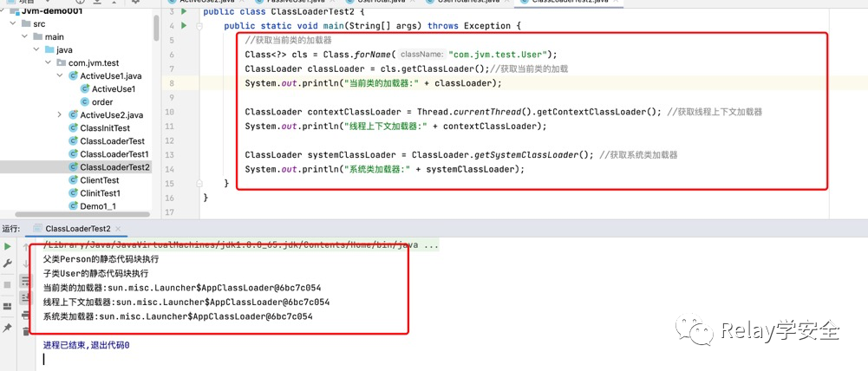This screenshot has height=371, width=868.
Task: Select ActiveUse1 class in project tree
Action: tap(114, 88)
